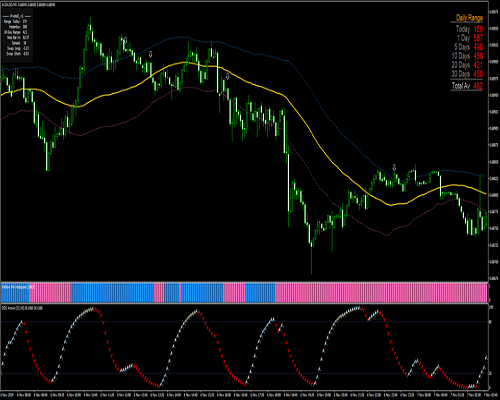Click the 10 Days range value 458

[478, 56]
